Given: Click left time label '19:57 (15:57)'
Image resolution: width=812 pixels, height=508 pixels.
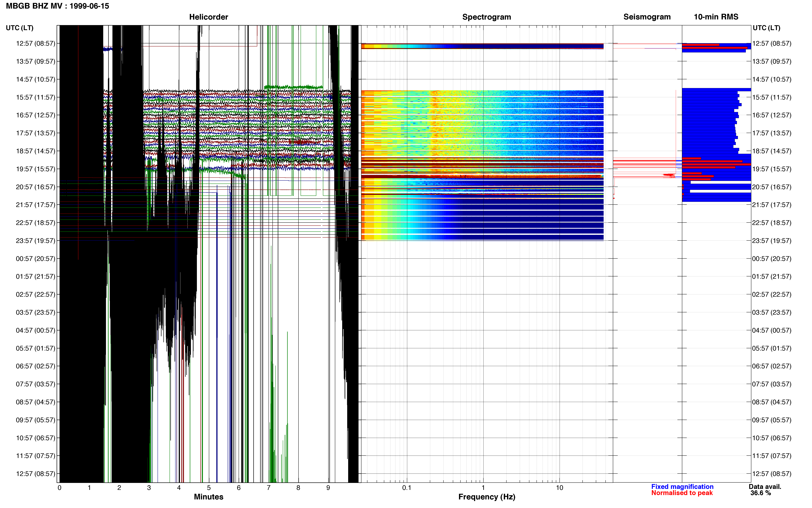Looking at the screenshot, I should pyautogui.click(x=36, y=169).
